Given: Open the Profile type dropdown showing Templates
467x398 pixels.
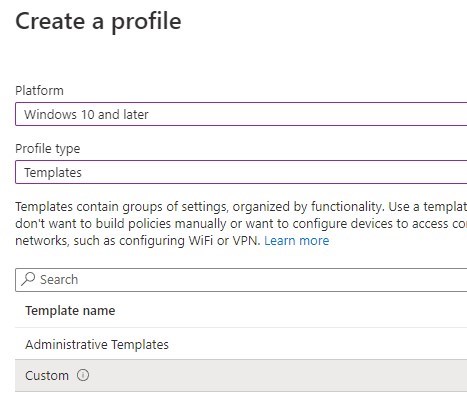Looking at the screenshot, I should pyautogui.click(x=241, y=172).
